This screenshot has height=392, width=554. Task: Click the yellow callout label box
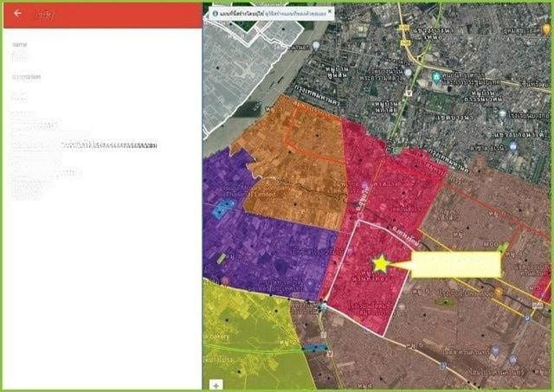(x=455, y=265)
